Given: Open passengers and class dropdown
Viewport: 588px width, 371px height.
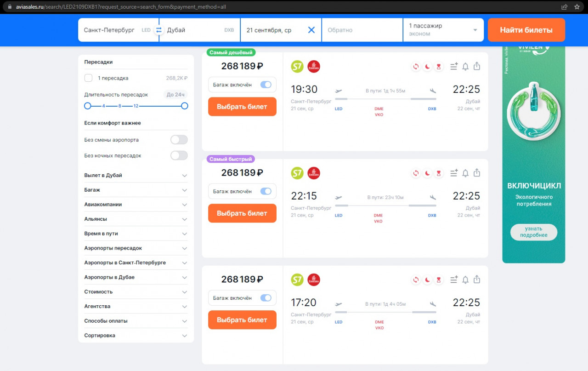Looking at the screenshot, I should [443, 30].
